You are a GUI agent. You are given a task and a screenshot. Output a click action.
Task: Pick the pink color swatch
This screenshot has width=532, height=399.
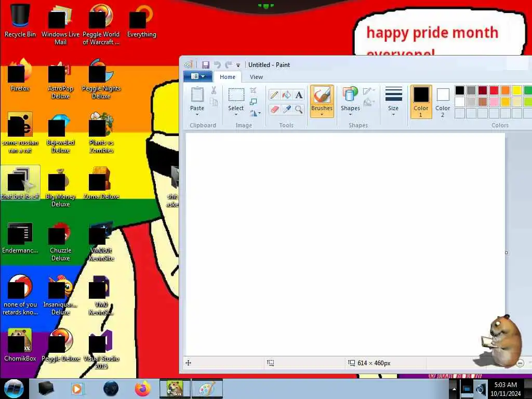pos(494,101)
